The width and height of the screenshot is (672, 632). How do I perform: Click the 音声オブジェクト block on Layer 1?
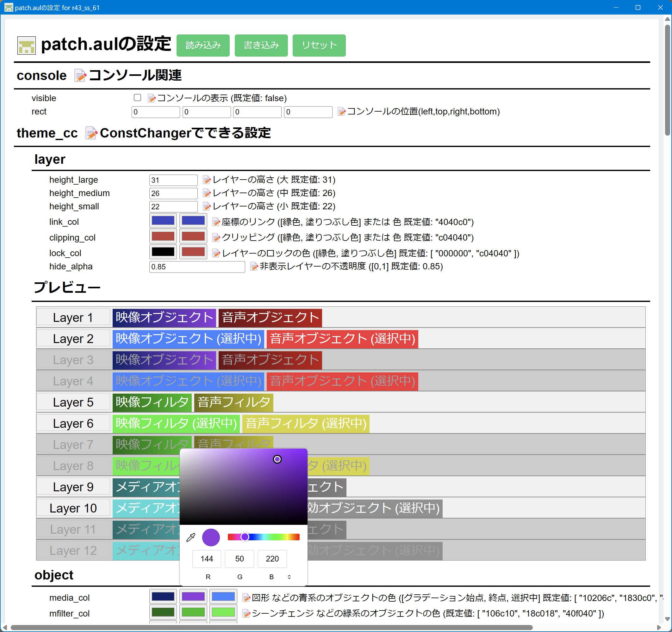coord(270,317)
